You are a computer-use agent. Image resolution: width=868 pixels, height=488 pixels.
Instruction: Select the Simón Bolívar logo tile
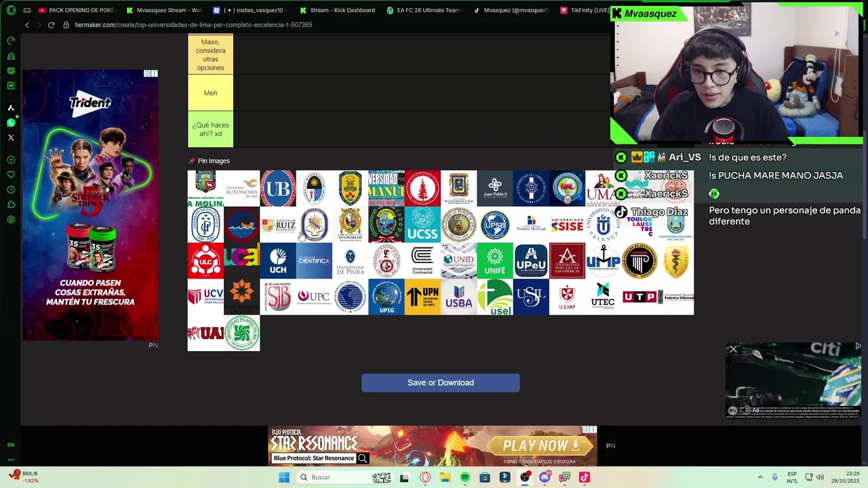(531, 224)
